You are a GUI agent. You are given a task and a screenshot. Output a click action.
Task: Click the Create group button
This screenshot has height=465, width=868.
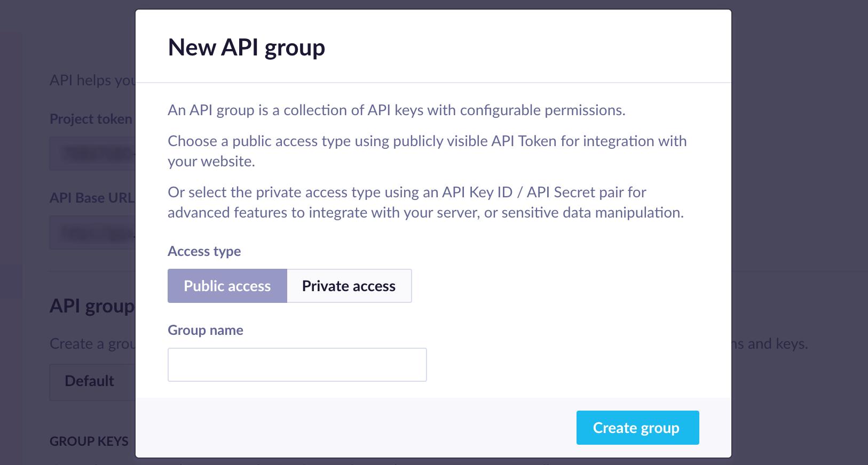coord(637,428)
